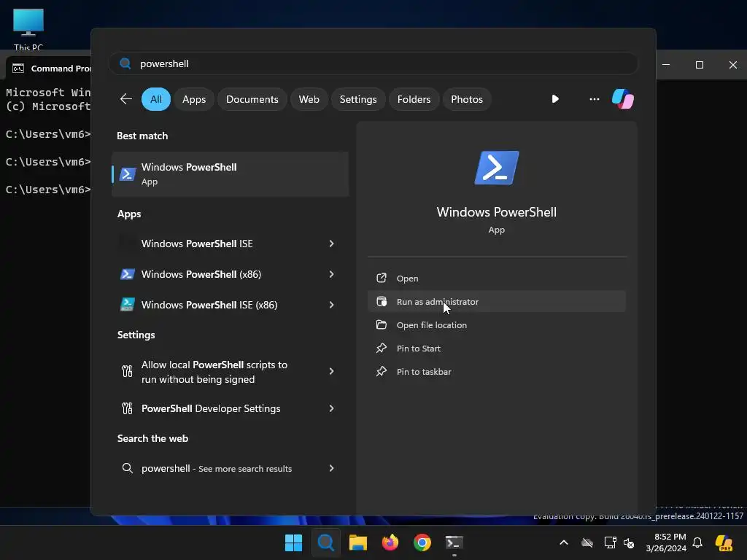747x560 pixels.
Task: Show more filters with the play arrow
Action: tap(555, 99)
